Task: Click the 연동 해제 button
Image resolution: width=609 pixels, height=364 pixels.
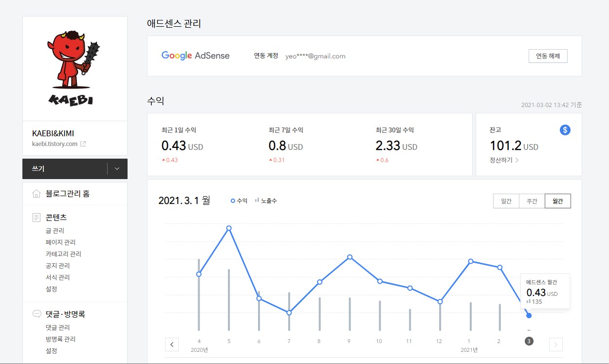Action: (548, 56)
